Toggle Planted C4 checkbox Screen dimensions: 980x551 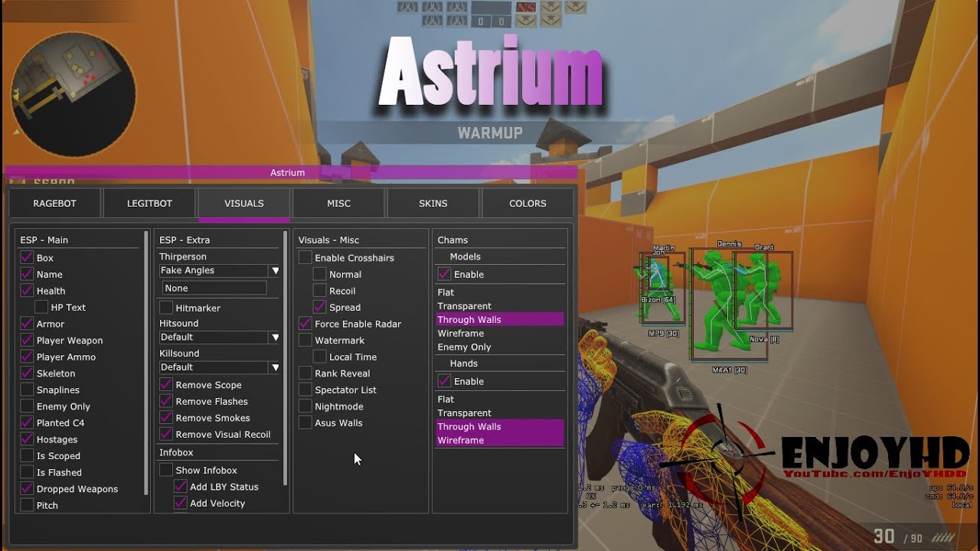point(27,422)
